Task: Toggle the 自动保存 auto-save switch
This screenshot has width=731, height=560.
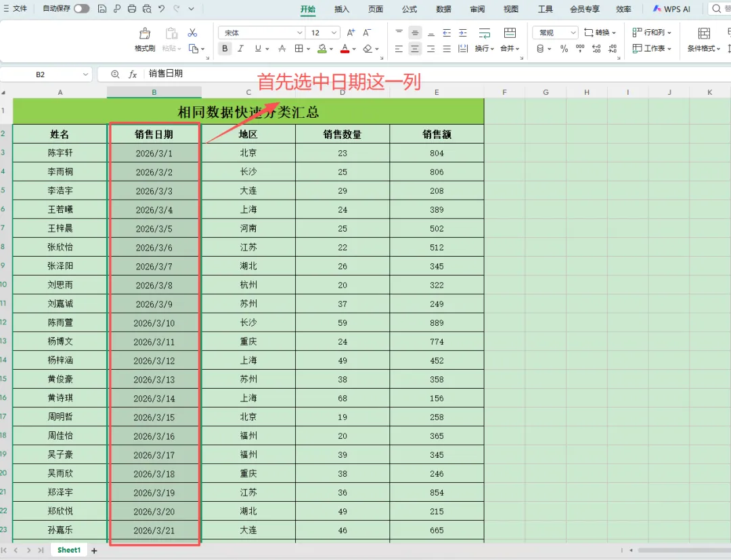Action: 82,8
